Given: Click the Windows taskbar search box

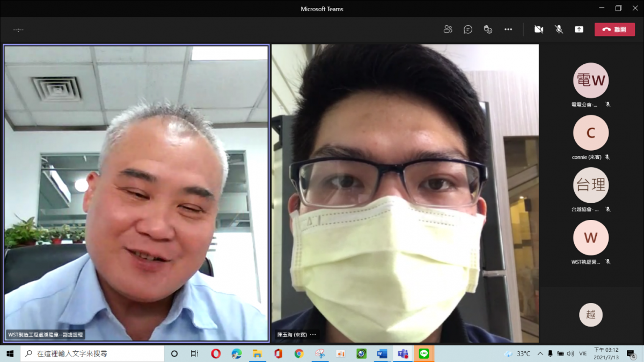Looking at the screenshot, I should (x=92, y=354).
